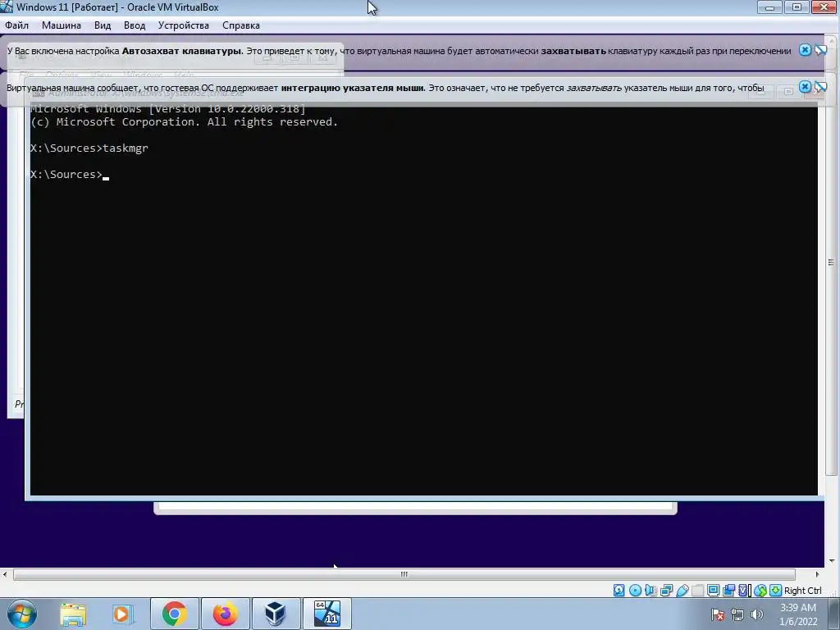Open the volume speaker tray icon
840x630 pixels.
click(756, 615)
